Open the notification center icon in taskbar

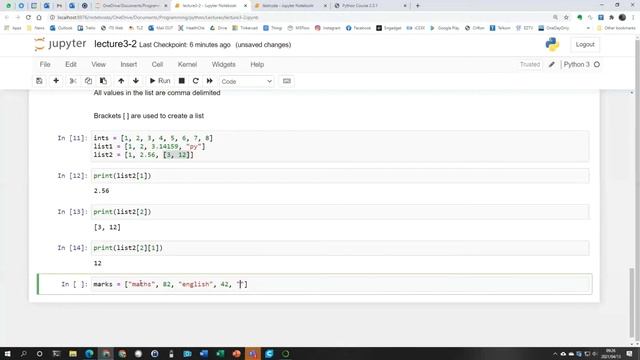(629, 354)
